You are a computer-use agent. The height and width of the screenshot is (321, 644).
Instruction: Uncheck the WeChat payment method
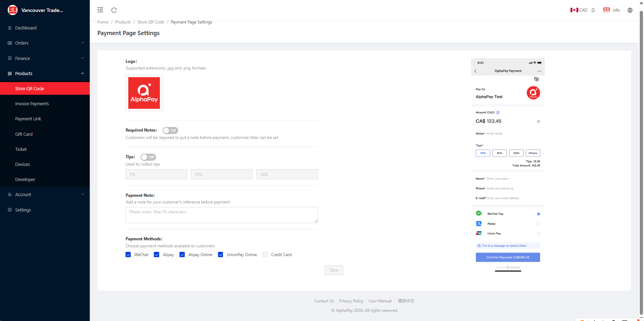(128, 255)
